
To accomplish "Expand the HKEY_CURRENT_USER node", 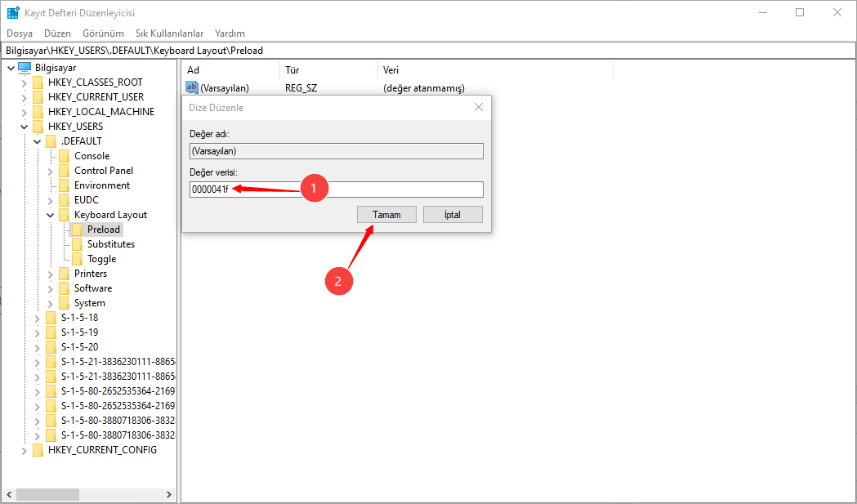I will [x=24, y=98].
